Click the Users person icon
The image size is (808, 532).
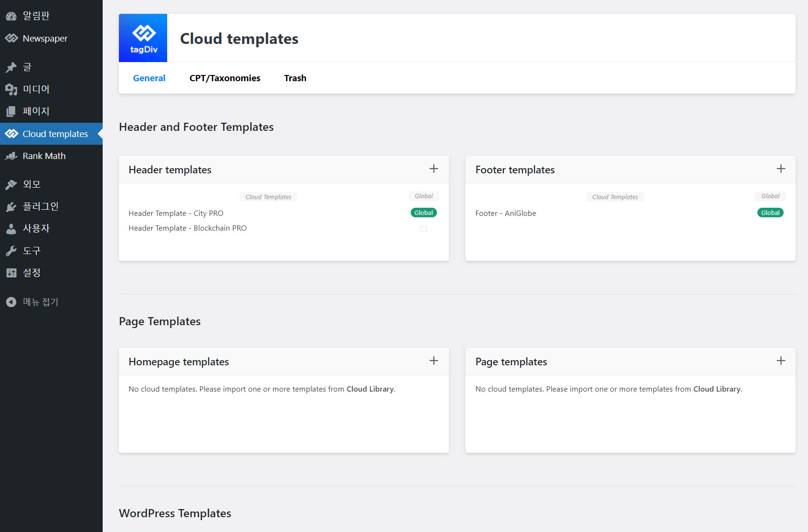[x=11, y=229]
